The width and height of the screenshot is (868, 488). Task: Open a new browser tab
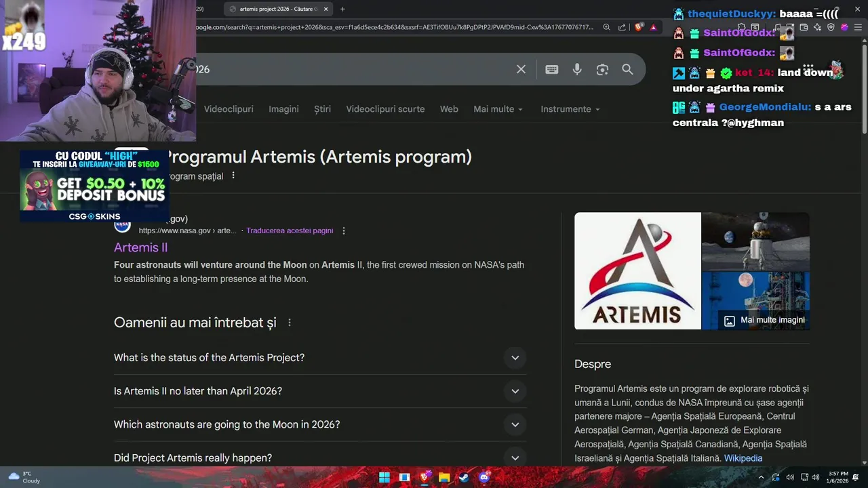(x=342, y=9)
